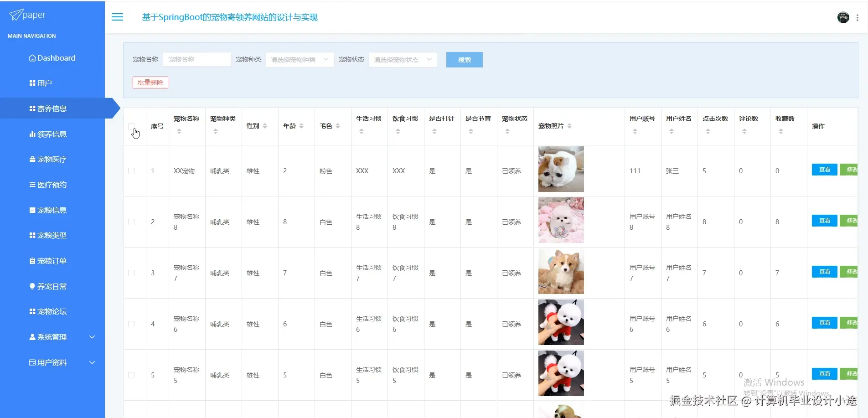Click the 搜索 search button
This screenshot has width=868, height=418.
tap(464, 60)
